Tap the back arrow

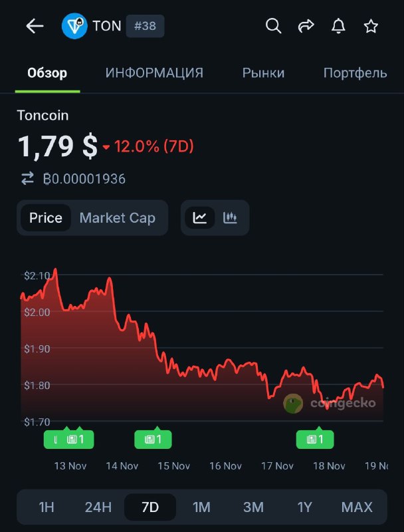point(33,26)
